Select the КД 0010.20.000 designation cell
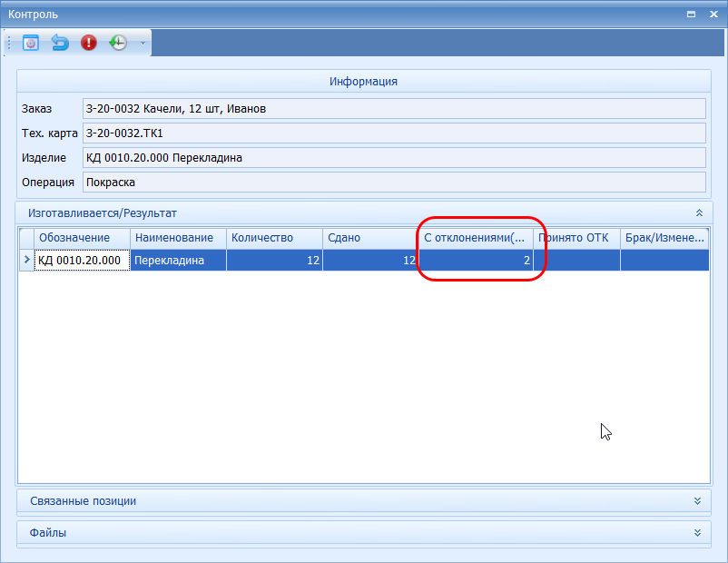728x563 pixels. 82,261
